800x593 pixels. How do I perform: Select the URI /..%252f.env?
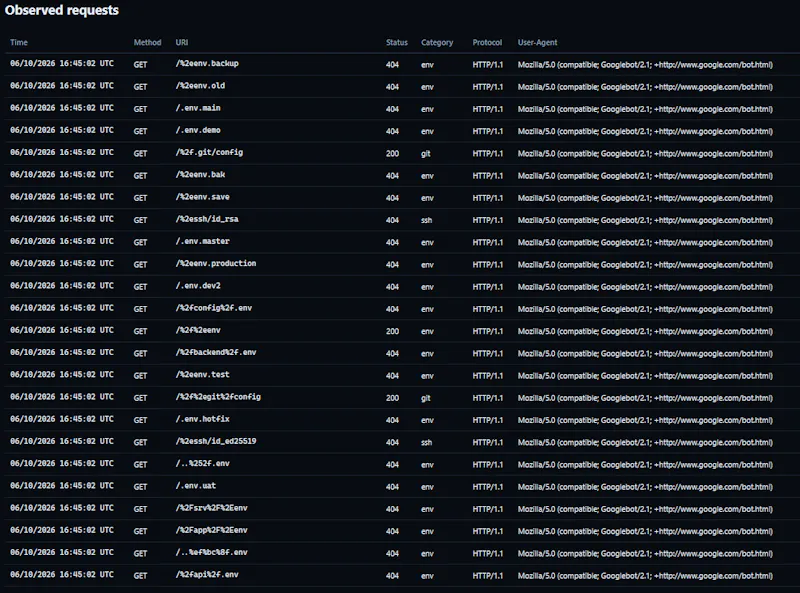point(203,463)
